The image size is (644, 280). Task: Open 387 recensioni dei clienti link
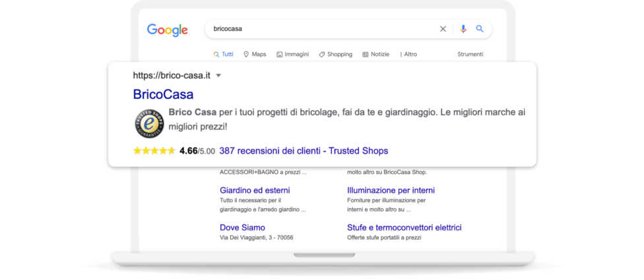304,151
